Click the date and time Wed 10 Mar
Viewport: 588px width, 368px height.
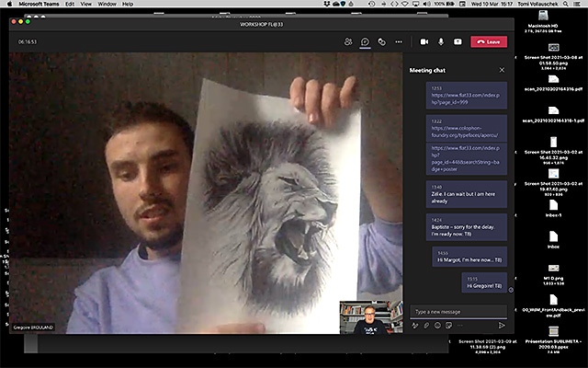coord(492,4)
